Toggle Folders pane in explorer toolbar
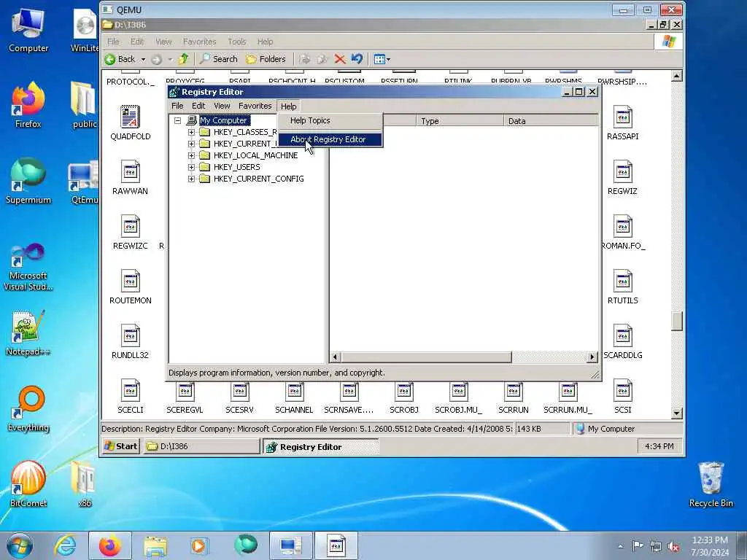The image size is (747, 560). pyautogui.click(x=266, y=59)
